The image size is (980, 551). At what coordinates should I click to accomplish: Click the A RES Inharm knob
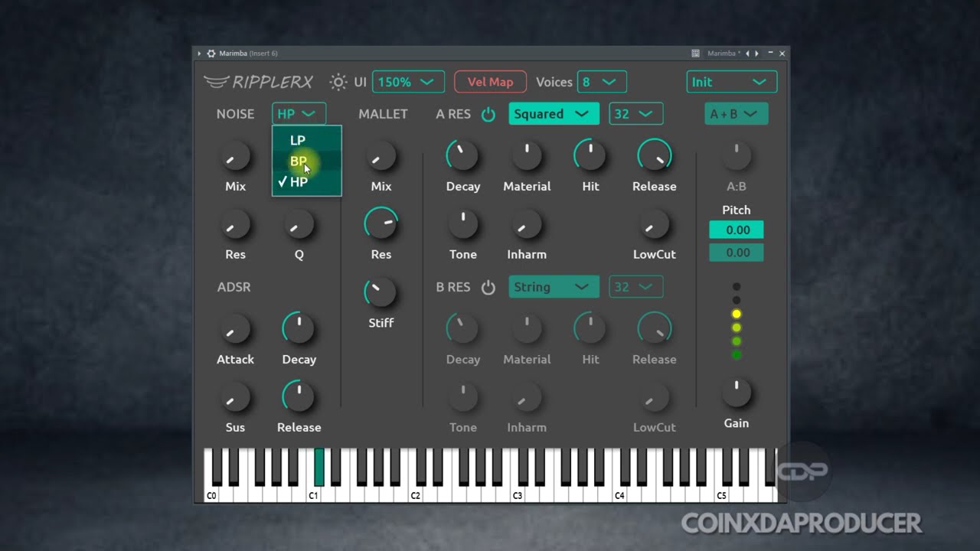click(527, 224)
